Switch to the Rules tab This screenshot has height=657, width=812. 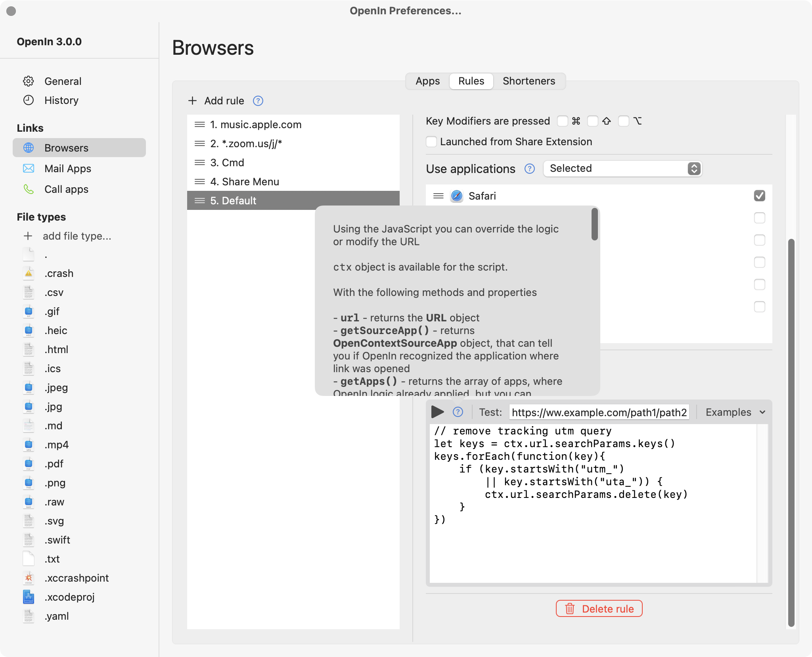point(471,81)
